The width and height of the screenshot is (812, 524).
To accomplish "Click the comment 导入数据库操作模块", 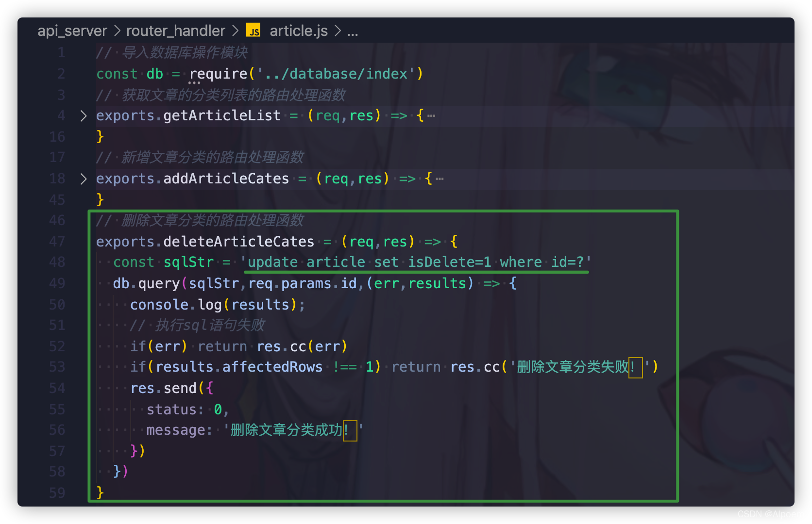I will (x=171, y=52).
